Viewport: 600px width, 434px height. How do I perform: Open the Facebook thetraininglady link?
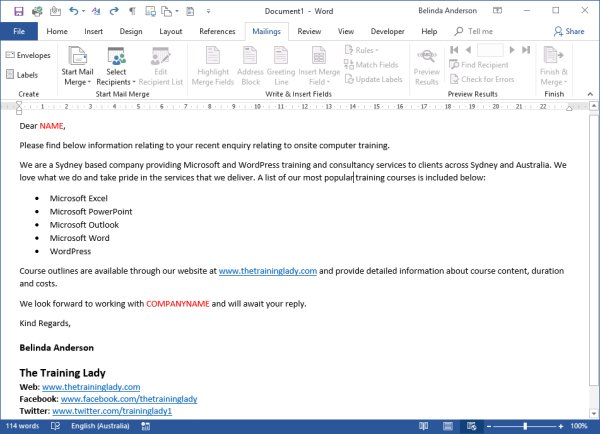[129, 399]
